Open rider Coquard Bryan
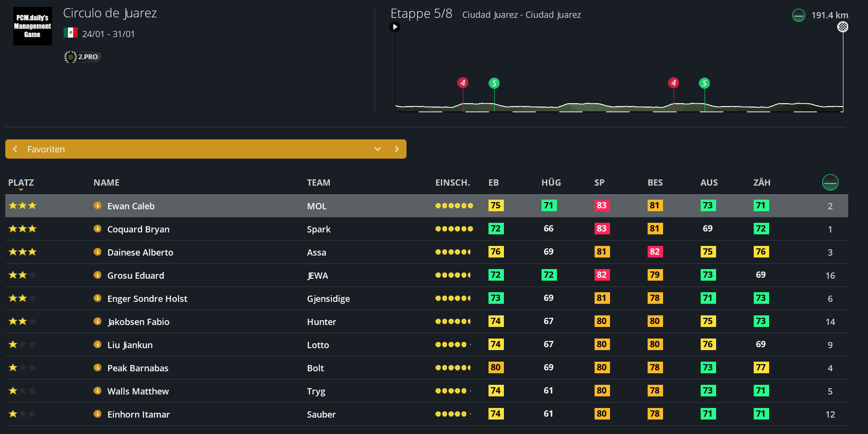 pyautogui.click(x=138, y=229)
